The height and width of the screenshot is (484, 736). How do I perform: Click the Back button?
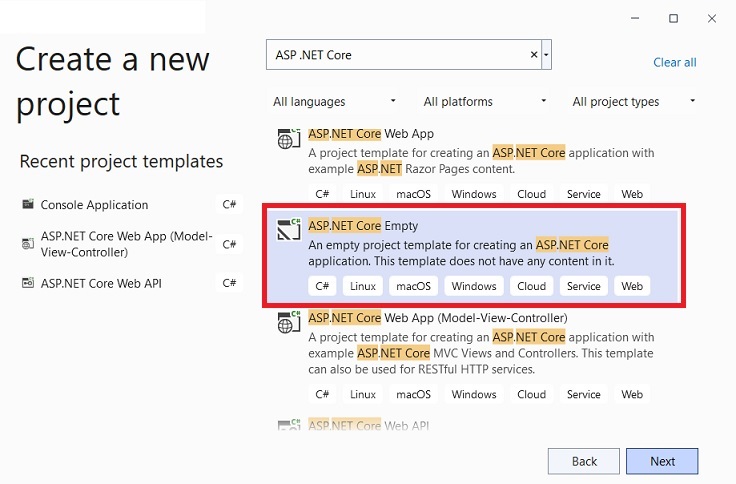coord(583,461)
